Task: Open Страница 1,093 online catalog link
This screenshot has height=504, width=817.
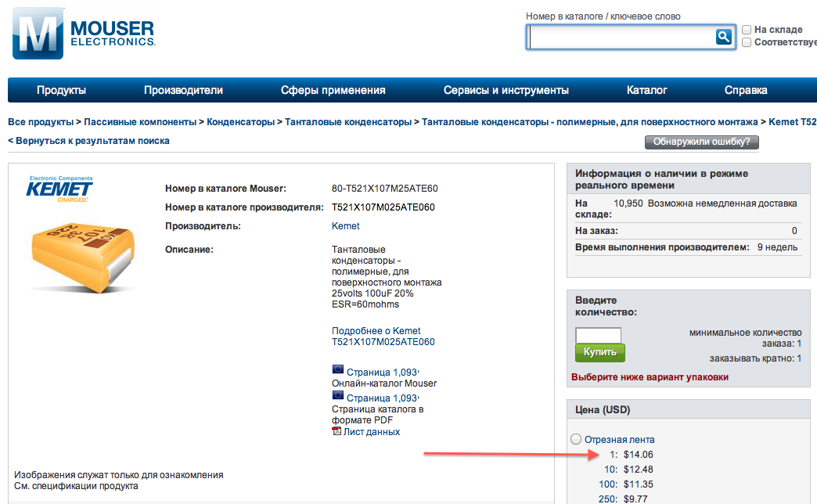Action: (x=382, y=373)
